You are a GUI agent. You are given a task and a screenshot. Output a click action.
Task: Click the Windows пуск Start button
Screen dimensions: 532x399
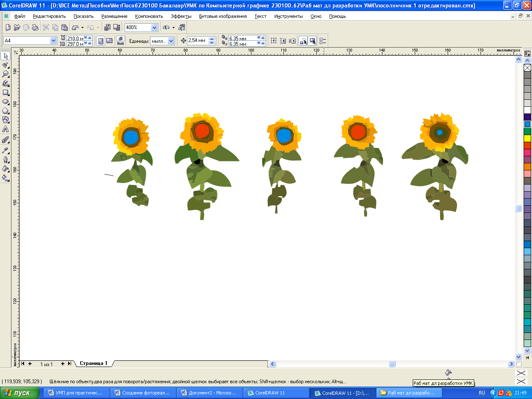point(20,393)
